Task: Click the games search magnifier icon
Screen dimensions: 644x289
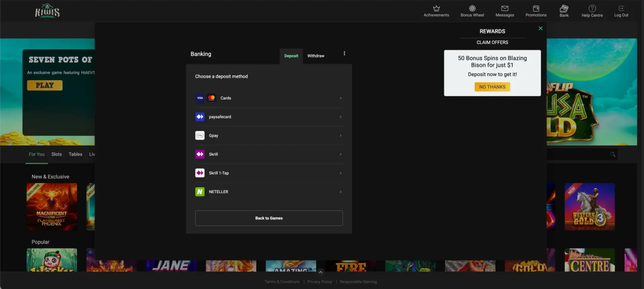Action: tap(613, 154)
